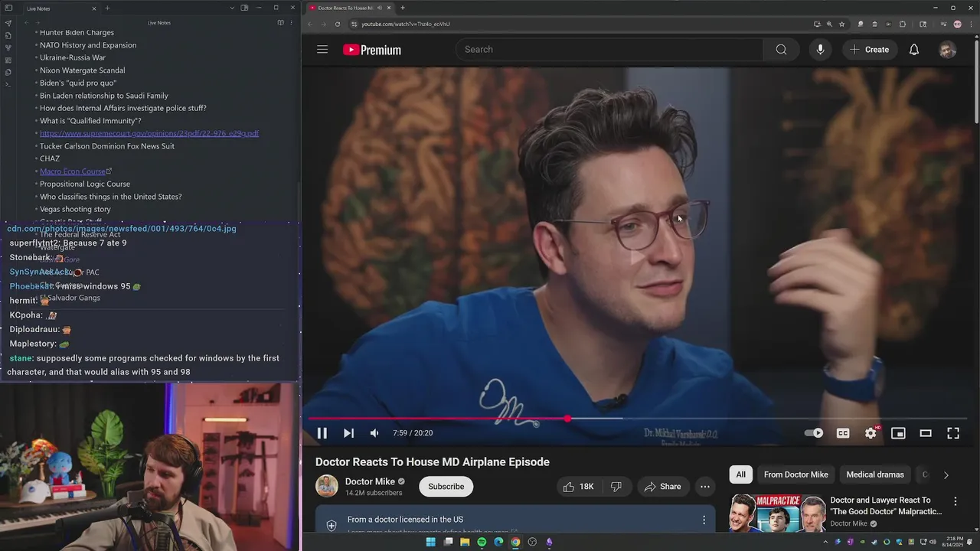
Task: Select the Doctor Reacts To House MD tab
Action: [350, 8]
